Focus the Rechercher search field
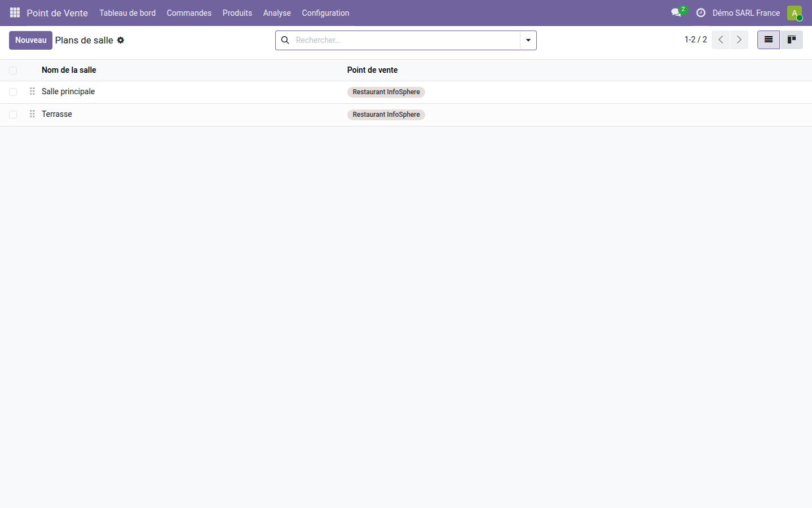 coord(406,40)
